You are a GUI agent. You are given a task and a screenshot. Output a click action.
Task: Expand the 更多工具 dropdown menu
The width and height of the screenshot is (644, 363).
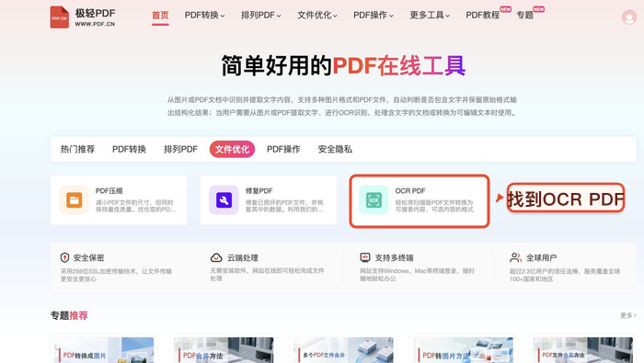(x=430, y=16)
